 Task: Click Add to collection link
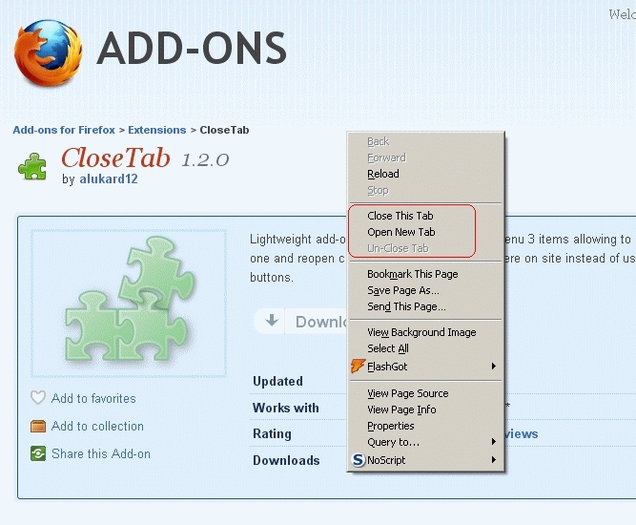[97, 426]
